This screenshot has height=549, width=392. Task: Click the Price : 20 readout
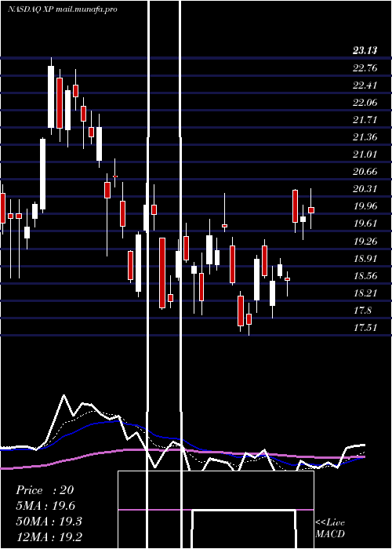coord(45,490)
